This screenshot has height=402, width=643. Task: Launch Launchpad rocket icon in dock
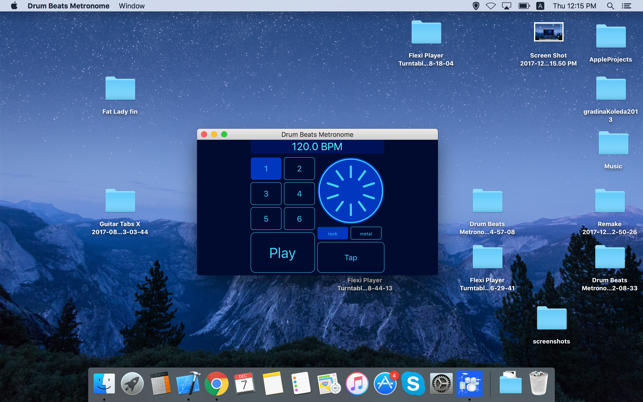click(x=132, y=384)
